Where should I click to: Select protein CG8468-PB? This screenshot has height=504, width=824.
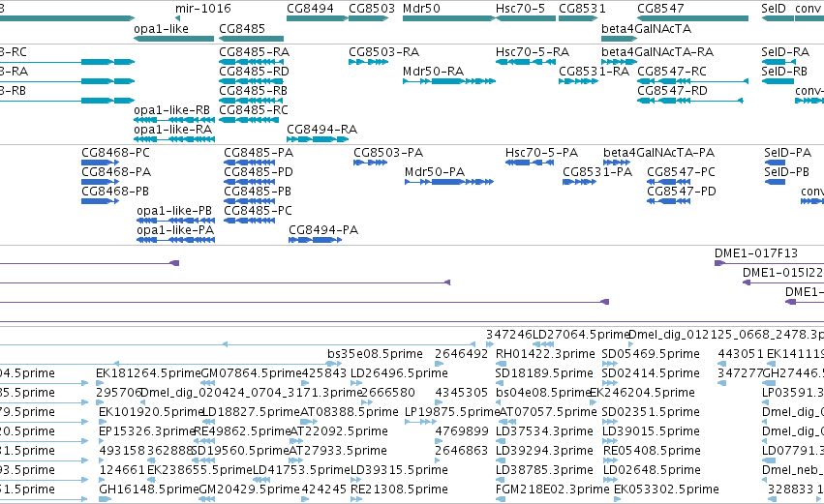[100, 201]
